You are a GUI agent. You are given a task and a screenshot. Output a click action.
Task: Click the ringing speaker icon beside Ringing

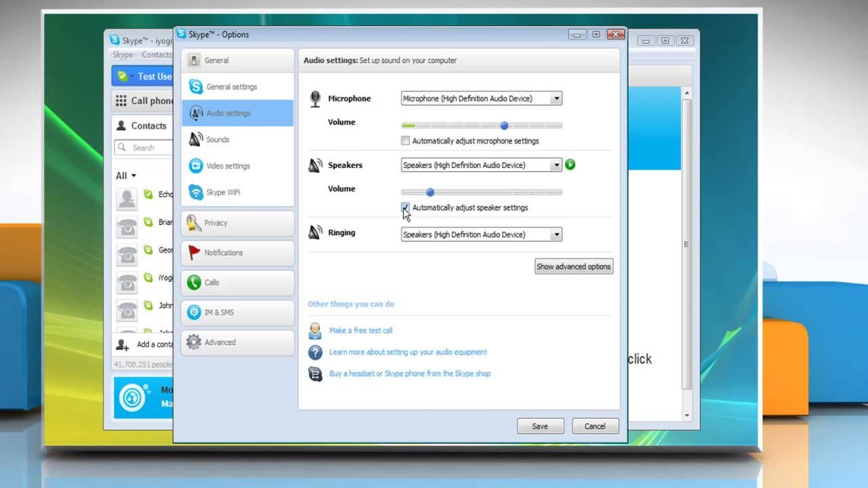(315, 232)
